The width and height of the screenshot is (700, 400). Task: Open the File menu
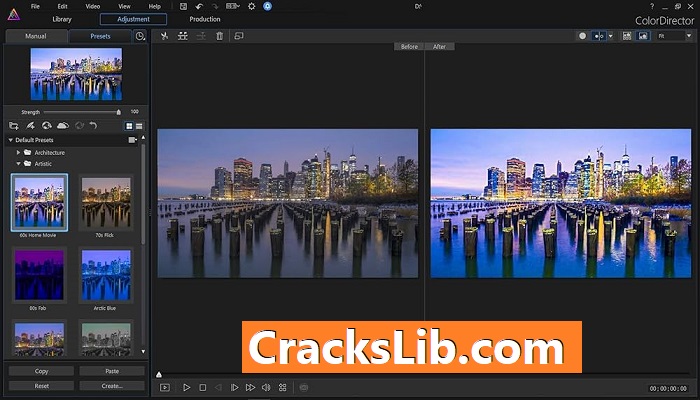(35, 6)
